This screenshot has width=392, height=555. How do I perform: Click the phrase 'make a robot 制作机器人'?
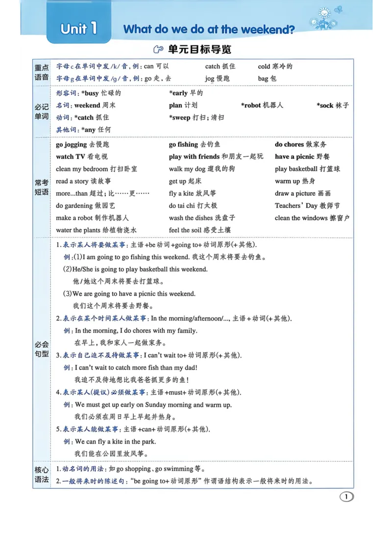92,218
